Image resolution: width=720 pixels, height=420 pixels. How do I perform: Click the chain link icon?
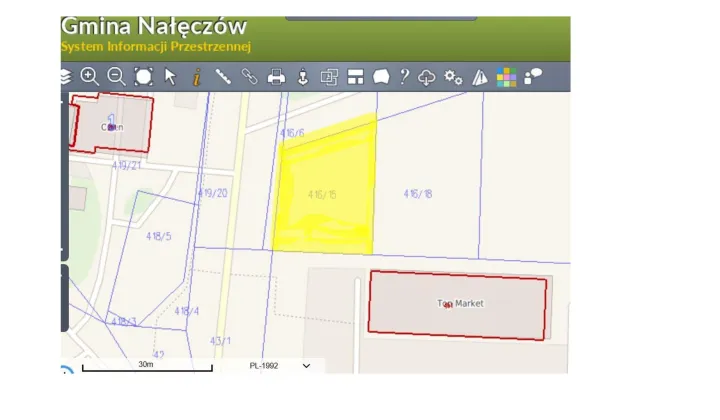tap(250, 77)
